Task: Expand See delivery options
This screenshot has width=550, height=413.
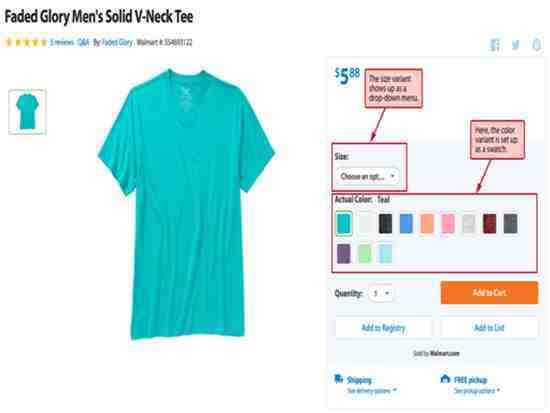Action: 372,391
